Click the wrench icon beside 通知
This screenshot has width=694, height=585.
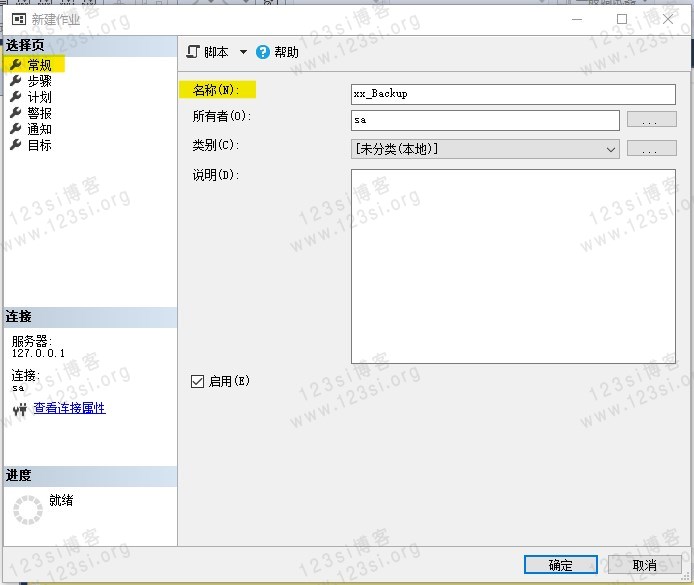tap(15, 128)
